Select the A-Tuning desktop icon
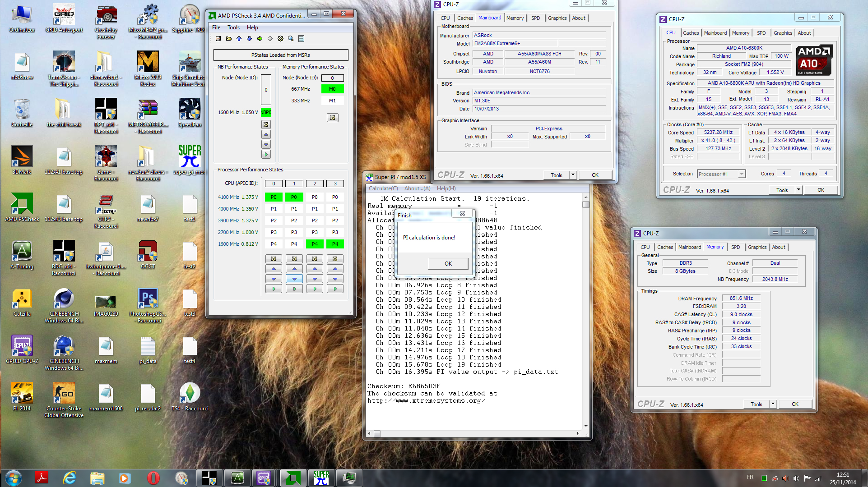The image size is (868, 487). [x=22, y=255]
